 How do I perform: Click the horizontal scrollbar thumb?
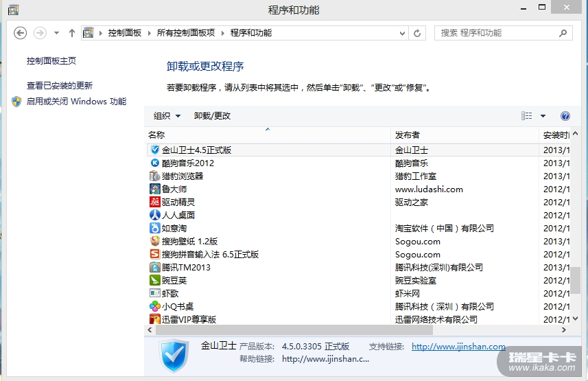pyautogui.click(x=294, y=330)
